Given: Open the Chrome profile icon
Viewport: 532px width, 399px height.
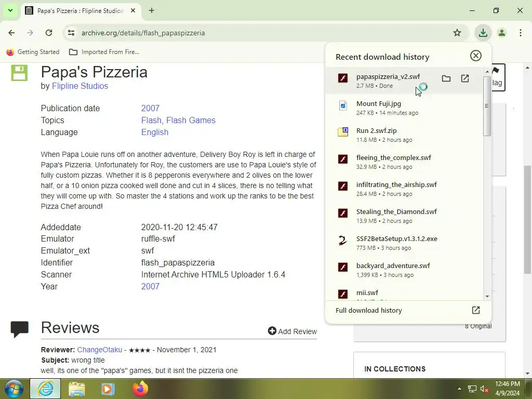Looking at the screenshot, I should (x=501, y=33).
